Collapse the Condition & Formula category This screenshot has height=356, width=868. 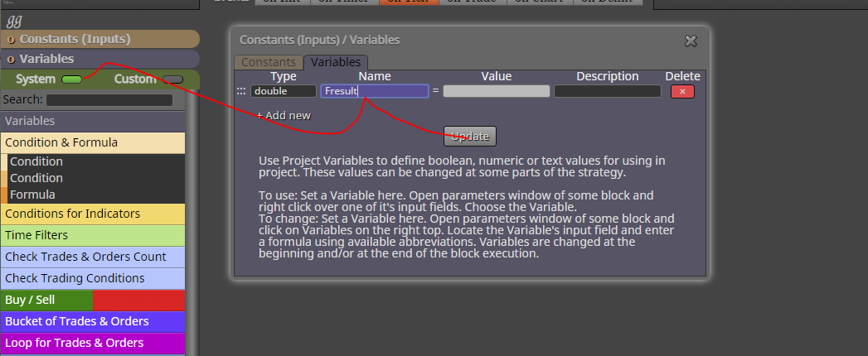point(93,142)
